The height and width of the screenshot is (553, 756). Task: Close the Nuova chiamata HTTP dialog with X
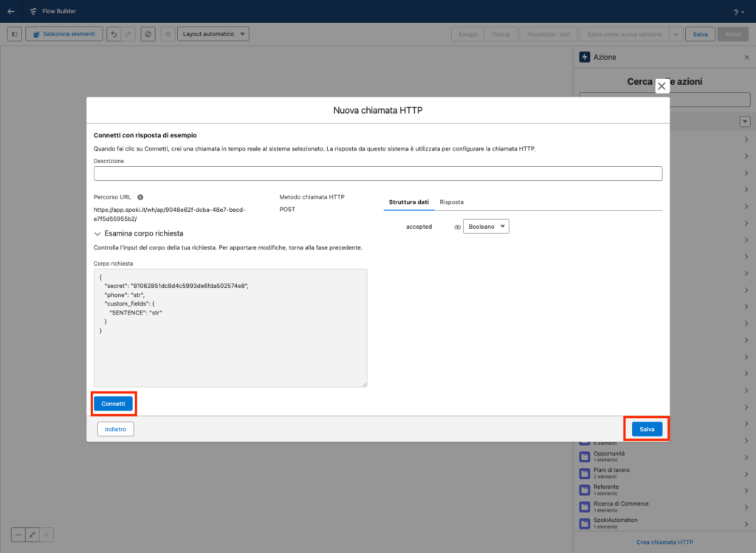click(661, 86)
